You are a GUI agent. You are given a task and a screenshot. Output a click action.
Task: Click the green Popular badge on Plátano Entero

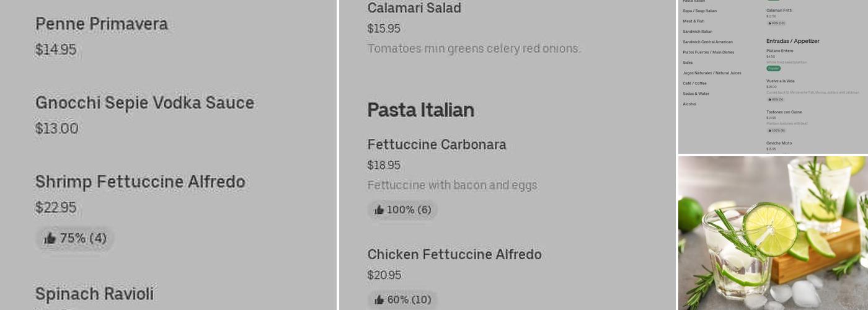[x=773, y=68]
